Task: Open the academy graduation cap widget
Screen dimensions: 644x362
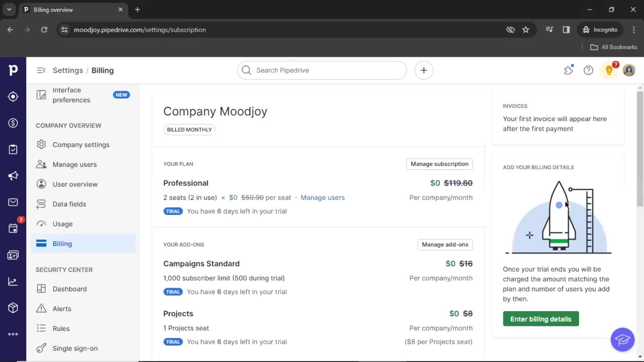Action: (x=623, y=340)
